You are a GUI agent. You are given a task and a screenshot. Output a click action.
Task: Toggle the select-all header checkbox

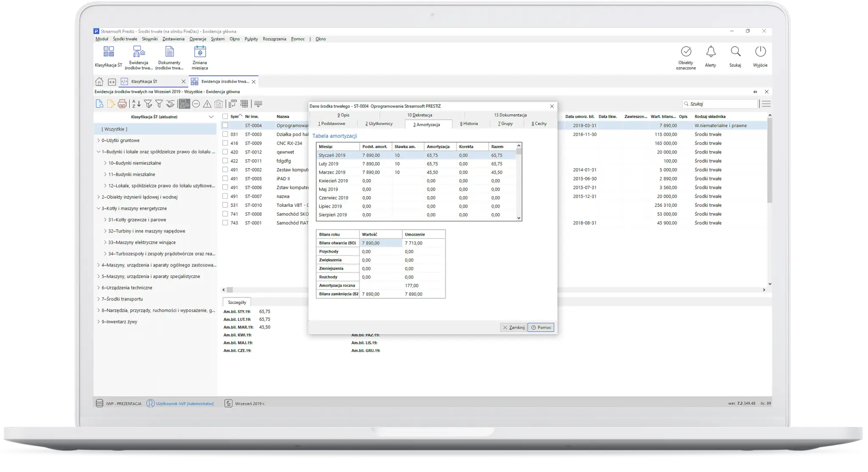pyautogui.click(x=225, y=117)
